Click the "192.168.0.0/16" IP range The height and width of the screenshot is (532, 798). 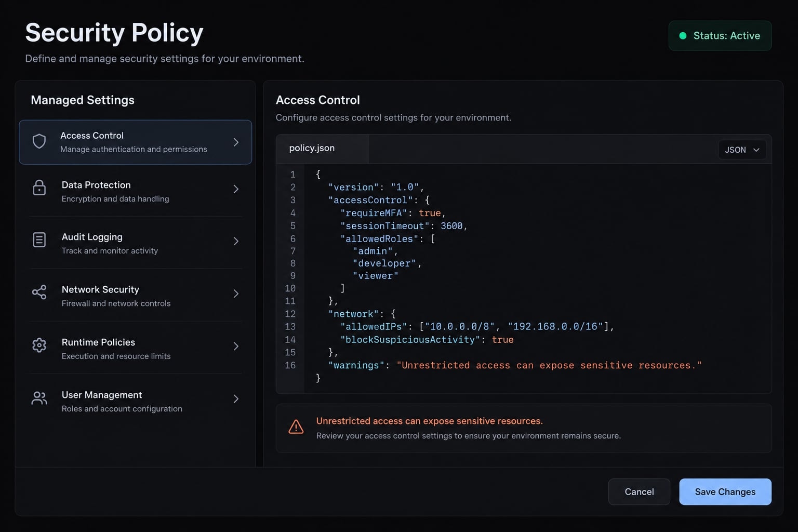[x=555, y=326]
